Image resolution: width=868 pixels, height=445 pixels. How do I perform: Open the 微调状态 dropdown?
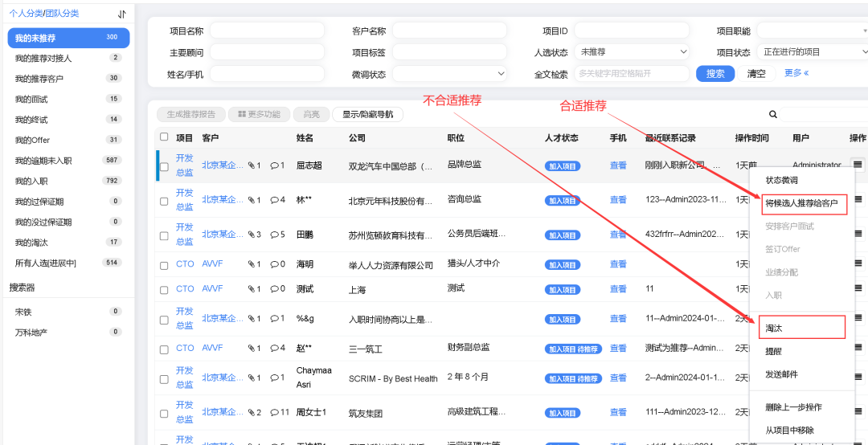(449, 74)
